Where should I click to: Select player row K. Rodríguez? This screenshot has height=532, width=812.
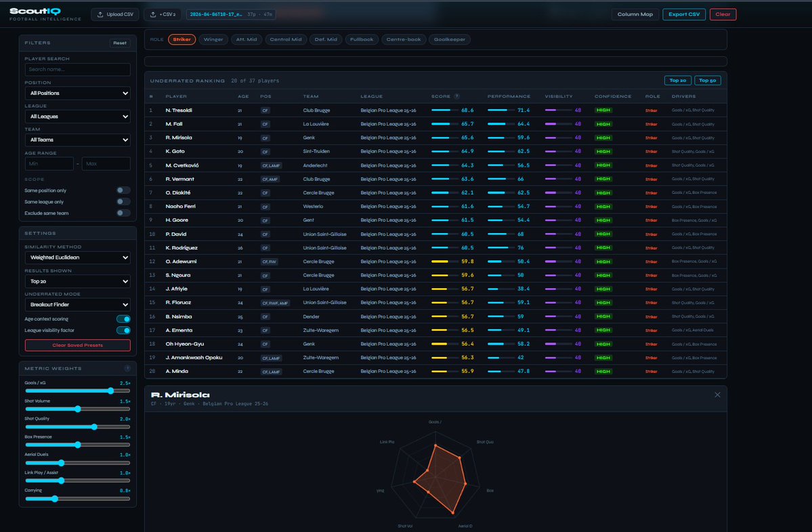coord(435,247)
